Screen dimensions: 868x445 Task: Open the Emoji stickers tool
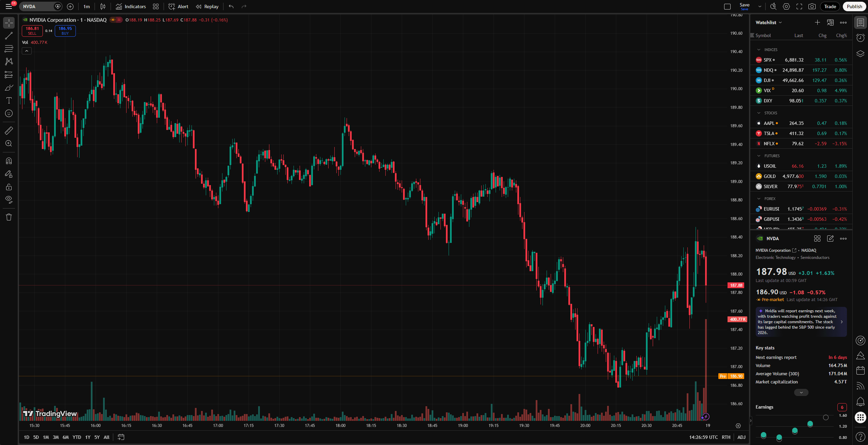(9, 114)
